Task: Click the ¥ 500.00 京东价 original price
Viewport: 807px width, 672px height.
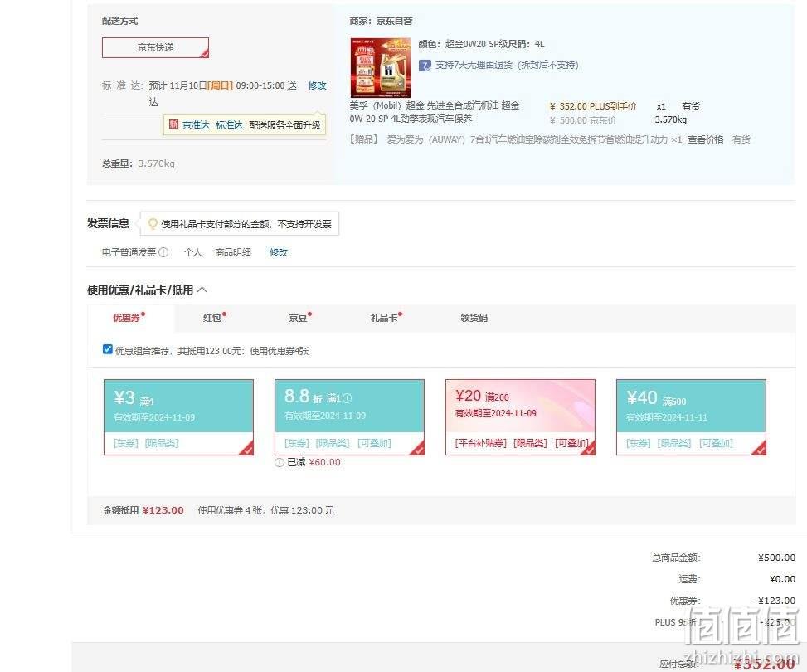Action: 582,120
